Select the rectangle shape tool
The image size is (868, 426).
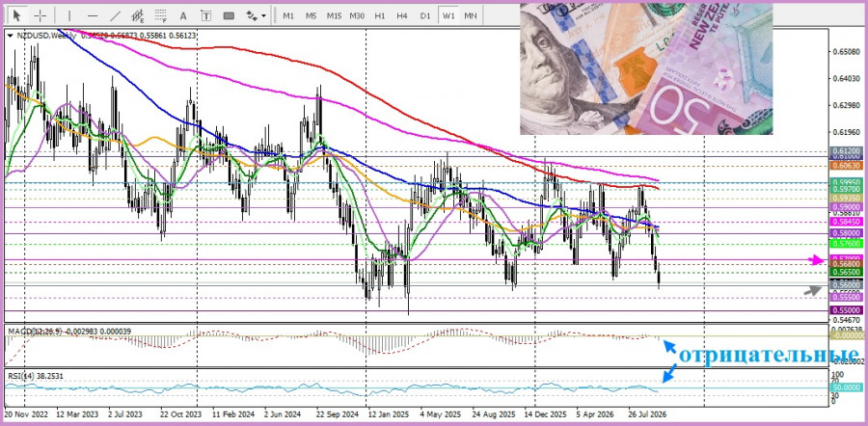tap(229, 15)
